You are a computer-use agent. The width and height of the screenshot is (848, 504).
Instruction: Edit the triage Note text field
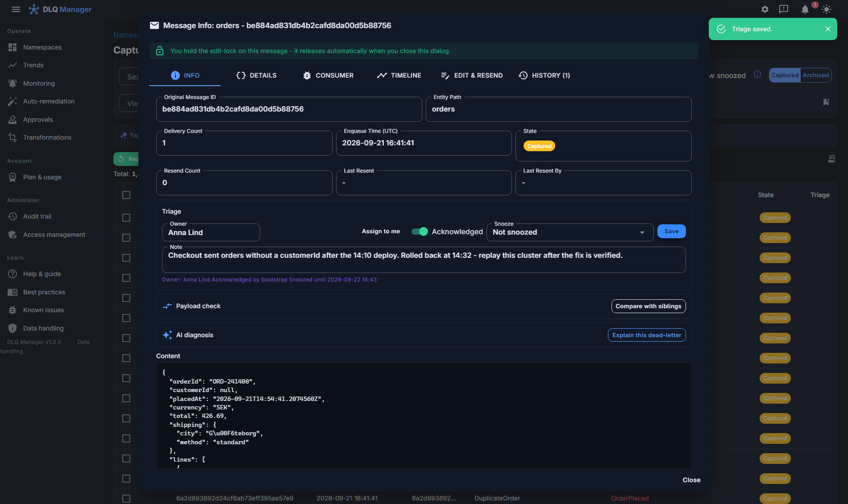tap(424, 260)
